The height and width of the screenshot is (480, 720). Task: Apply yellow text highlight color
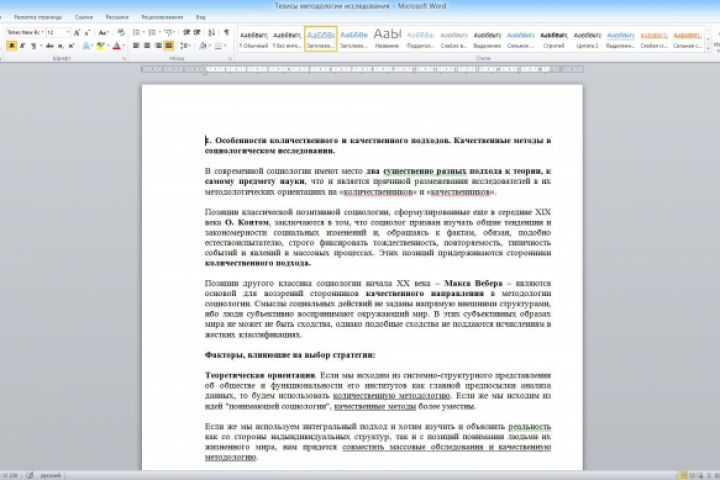click(x=101, y=45)
